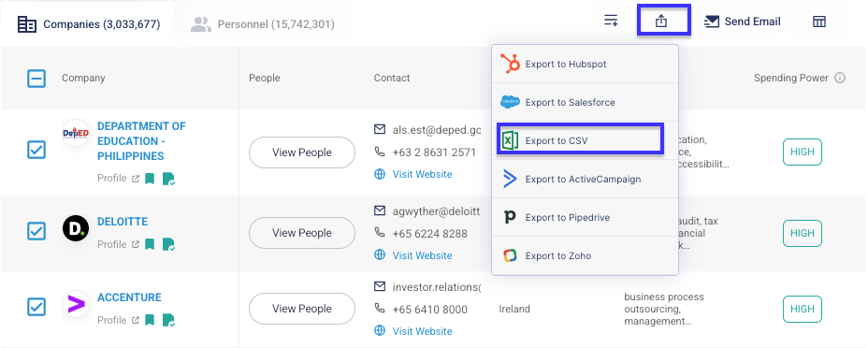The image size is (868, 348).
Task: Click View People for Department of Education
Action: point(302,152)
